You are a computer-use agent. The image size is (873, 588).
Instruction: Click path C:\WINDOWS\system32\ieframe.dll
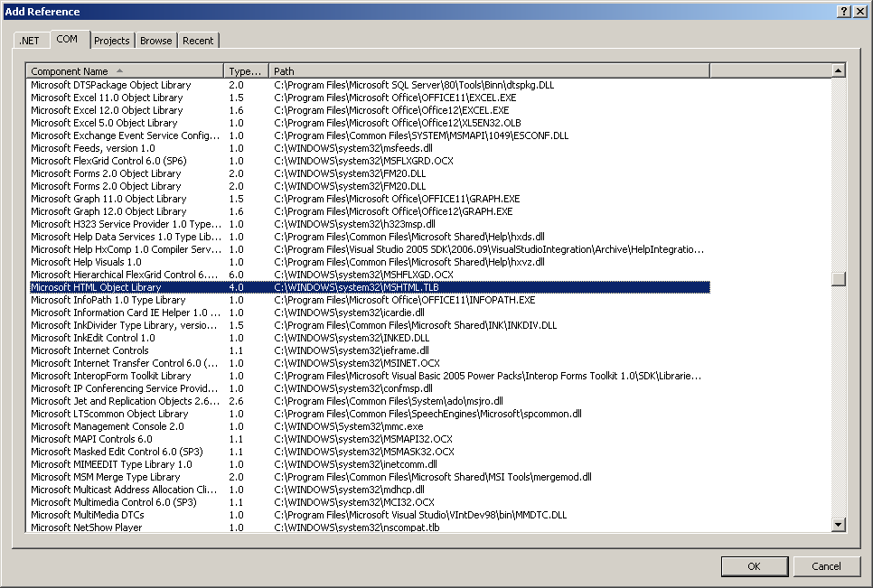(352, 351)
